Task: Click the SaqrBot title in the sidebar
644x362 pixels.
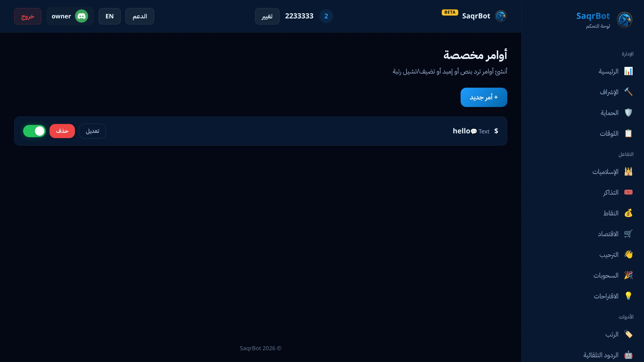Action: [593, 16]
